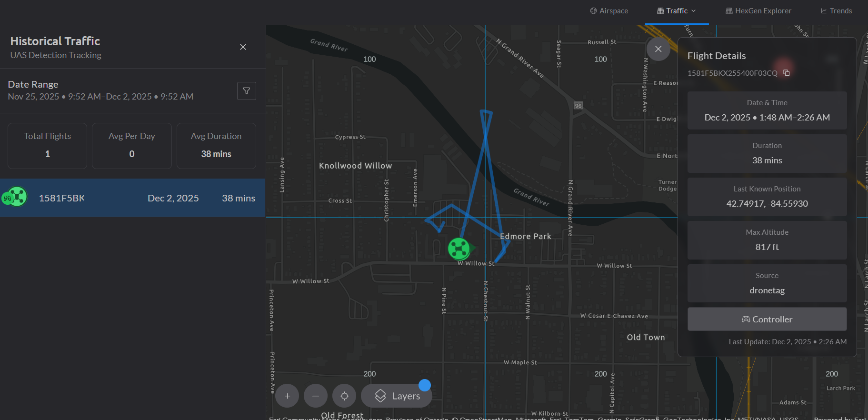Click the Last Known Position coordinates

767,204
